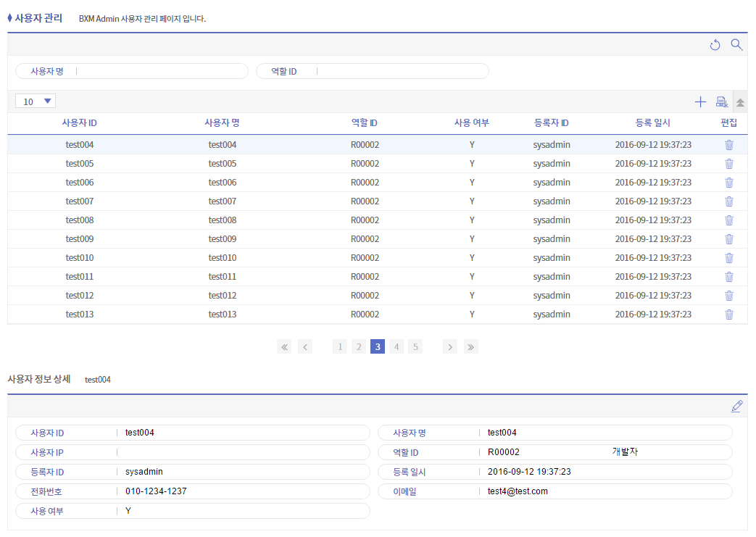Click the test004 user name cell
The image size is (756, 537).
(223, 145)
